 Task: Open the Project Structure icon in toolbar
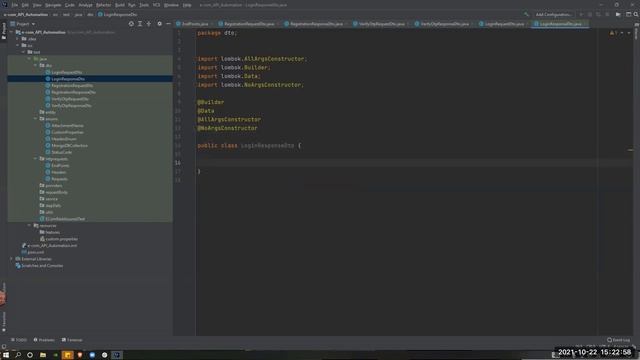628,14
